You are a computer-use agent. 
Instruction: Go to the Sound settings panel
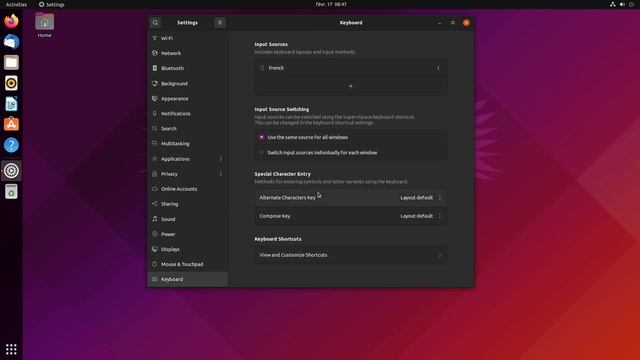(x=188, y=219)
